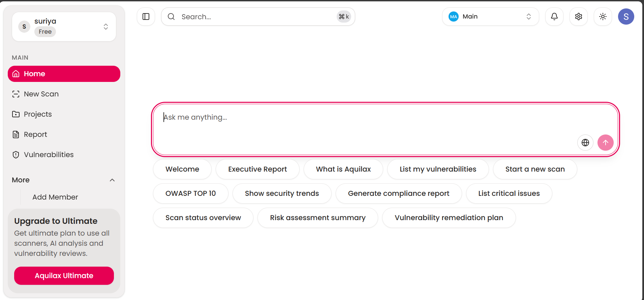Select Add Member under More

tap(55, 197)
